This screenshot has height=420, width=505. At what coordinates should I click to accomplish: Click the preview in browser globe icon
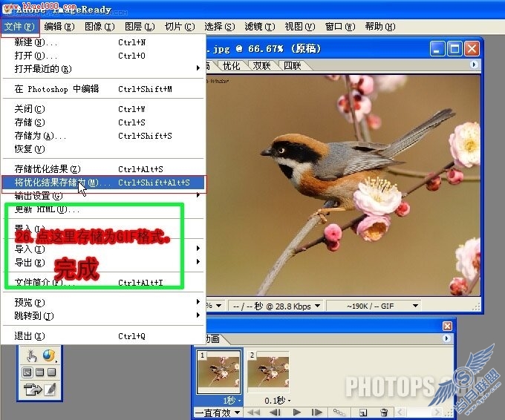(48, 355)
